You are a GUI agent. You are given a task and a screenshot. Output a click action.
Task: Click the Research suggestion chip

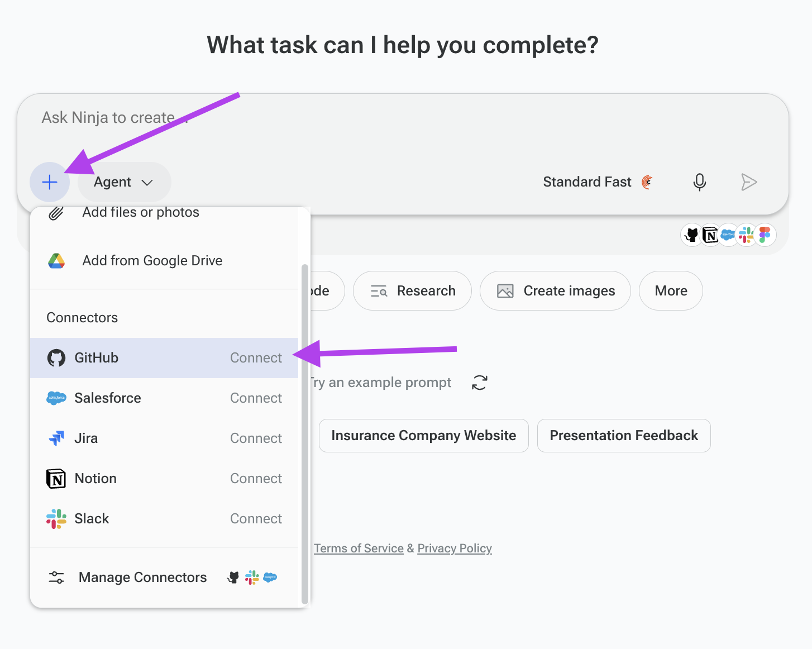click(412, 291)
